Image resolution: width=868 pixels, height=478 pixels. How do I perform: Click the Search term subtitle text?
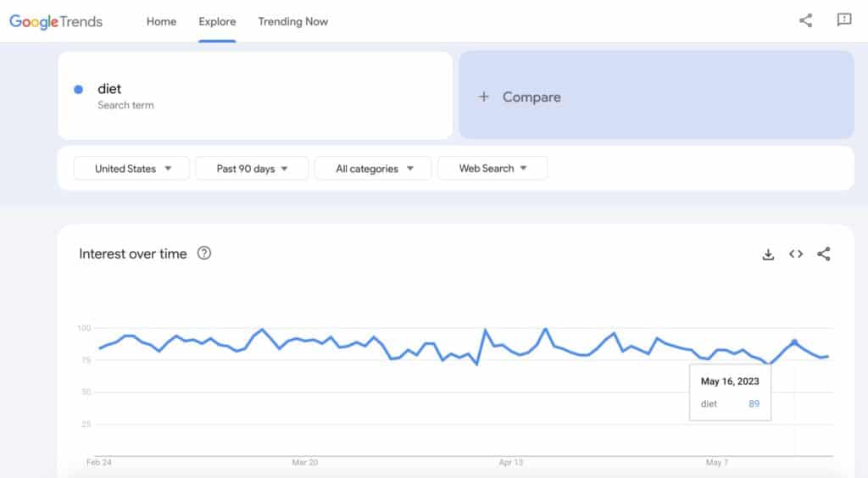click(x=125, y=105)
